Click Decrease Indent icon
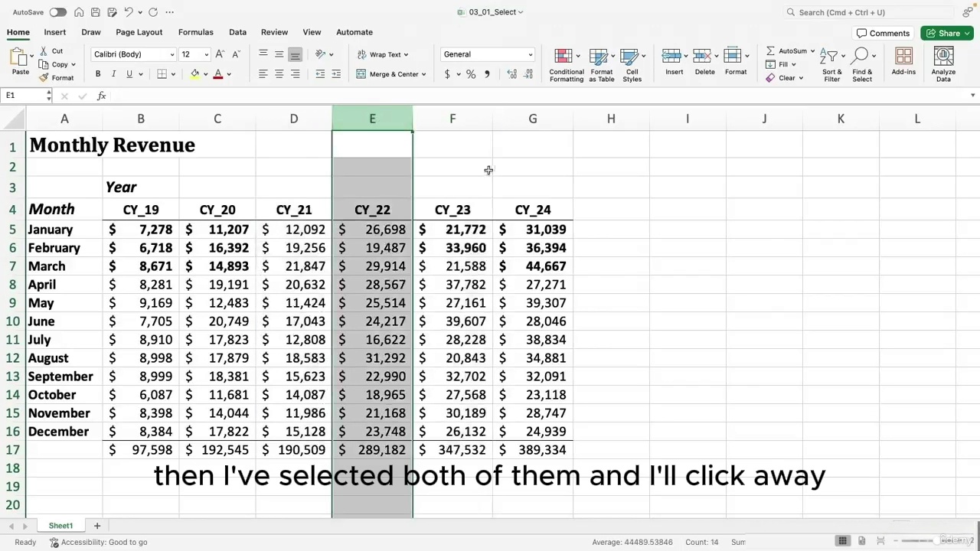This screenshot has width=980, height=551. [320, 74]
